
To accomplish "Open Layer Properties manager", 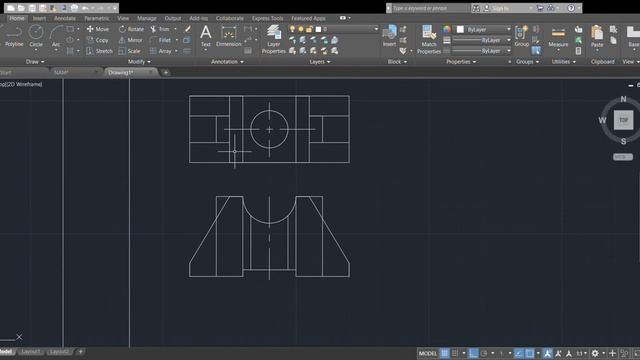I will point(273,39).
